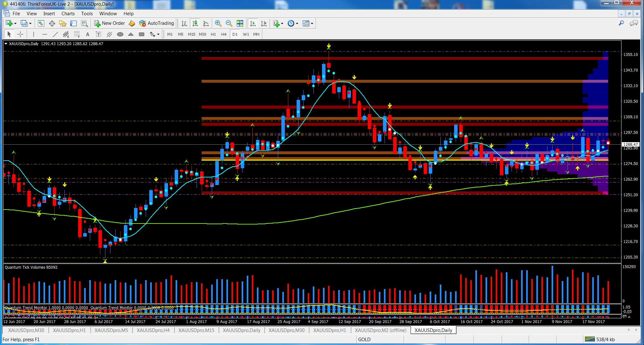Expand the Periods dropdown arrow
Viewport: 644px width, 345px height.
[x=297, y=24]
